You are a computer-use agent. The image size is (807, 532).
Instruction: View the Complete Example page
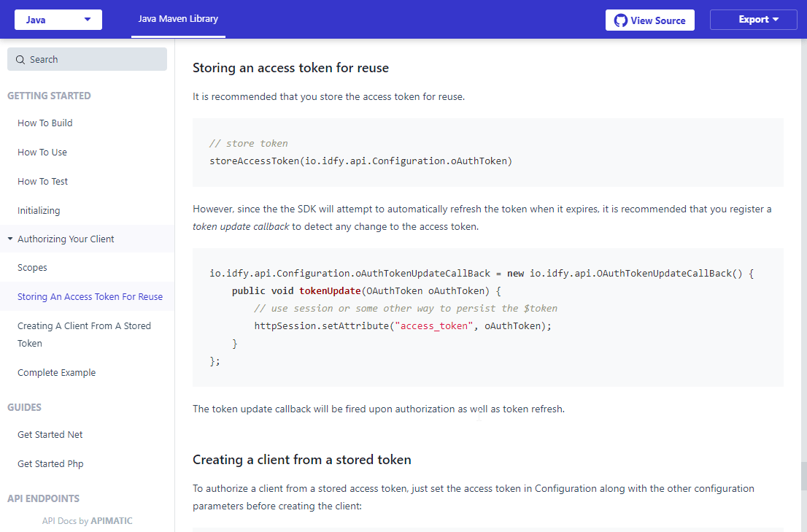[x=56, y=372]
